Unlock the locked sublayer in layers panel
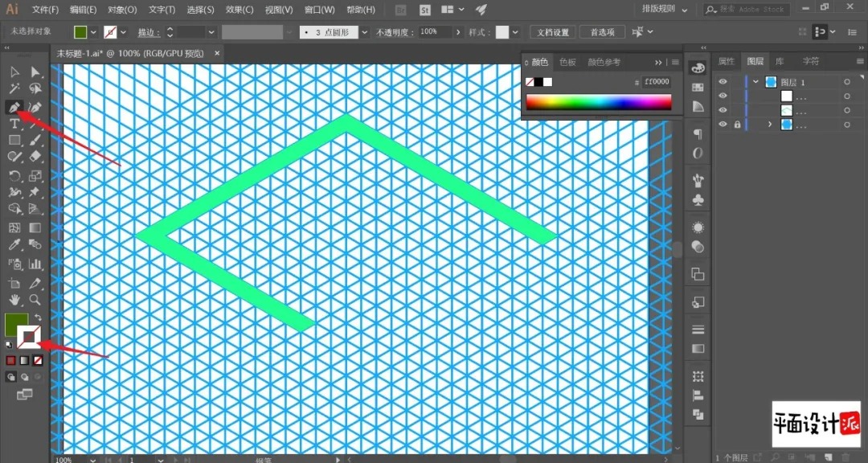Viewport: 868px width, 463px height. click(737, 125)
